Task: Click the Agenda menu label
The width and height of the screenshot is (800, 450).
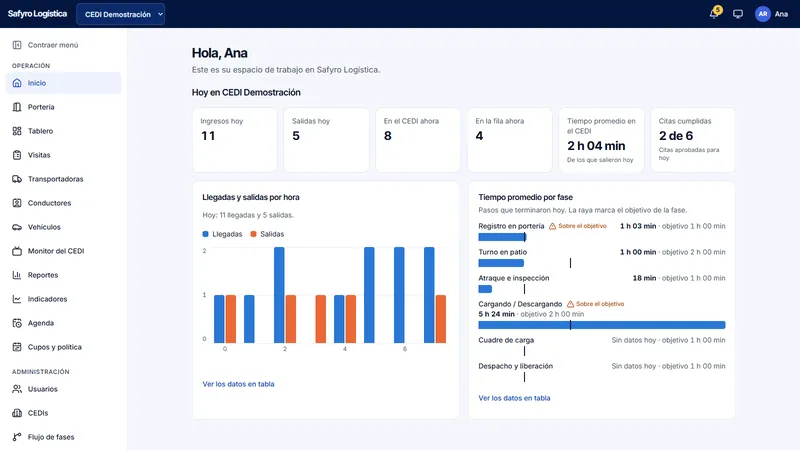Action: [x=41, y=323]
